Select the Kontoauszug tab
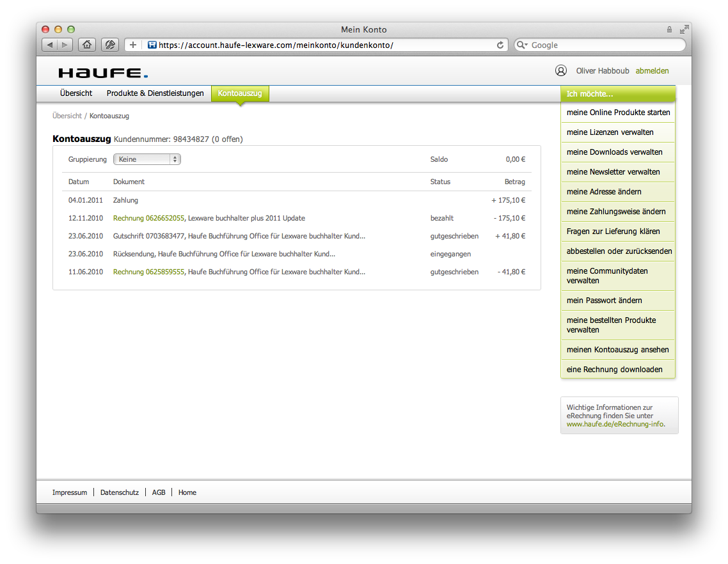The width and height of the screenshot is (728, 564). tap(240, 93)
